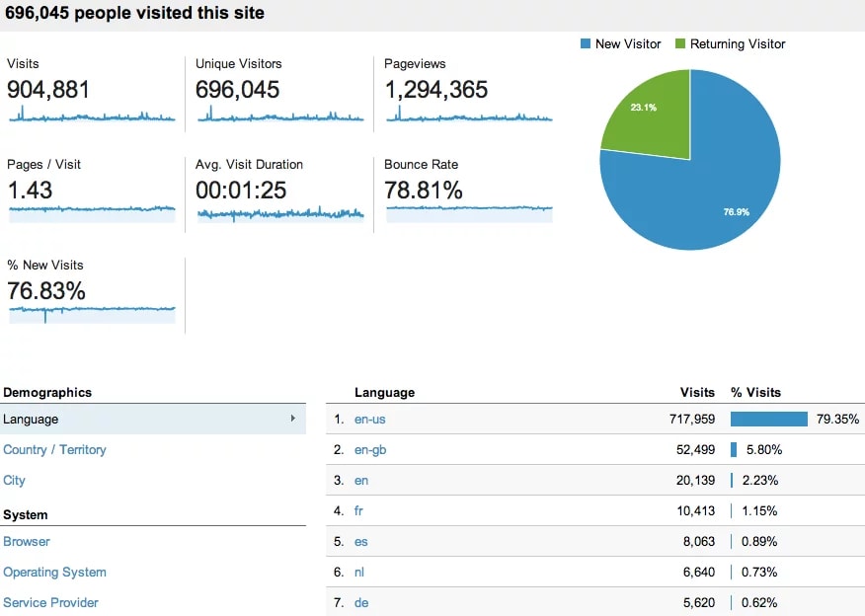Select "City" under Demographics
This screenshot has width=865, height=616.
pos(14,480)
